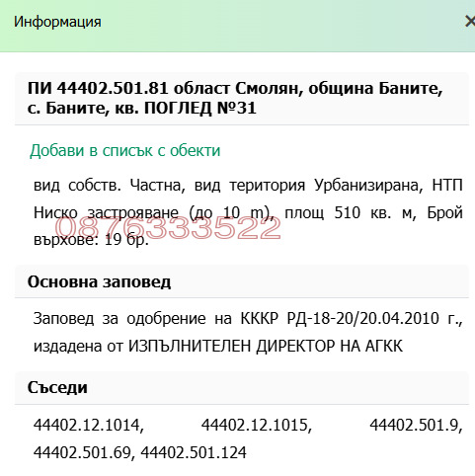The height and width of the screenshot is (476, 475).
Task: Click the parcel heading 'ПИ 44402.501.81'
Action: [98, 88]
